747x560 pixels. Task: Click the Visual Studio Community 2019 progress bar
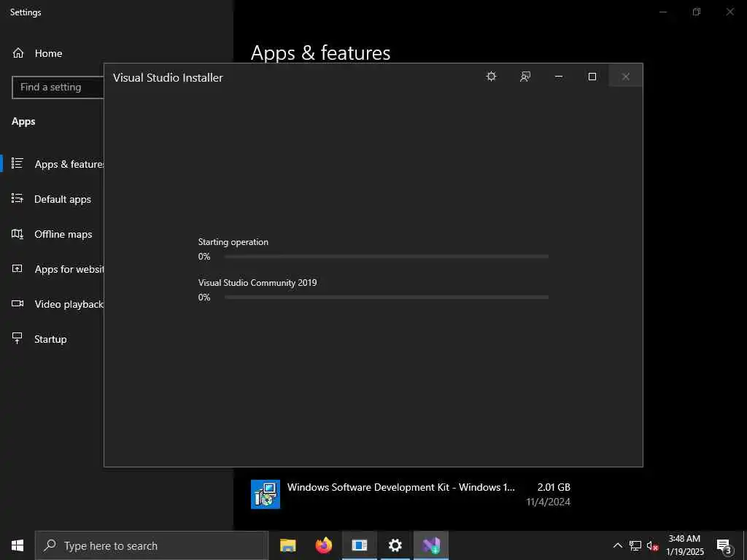click(387, 297)
